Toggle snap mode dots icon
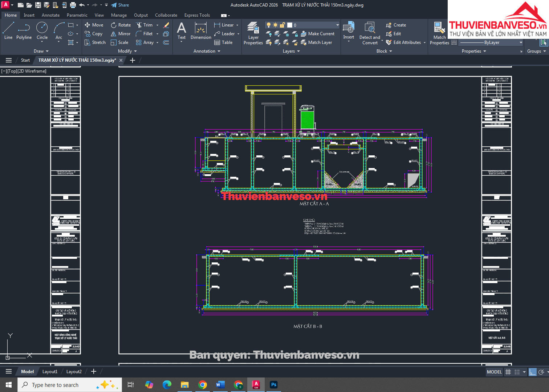Screen dimensions: 549x392 (517, 372)
